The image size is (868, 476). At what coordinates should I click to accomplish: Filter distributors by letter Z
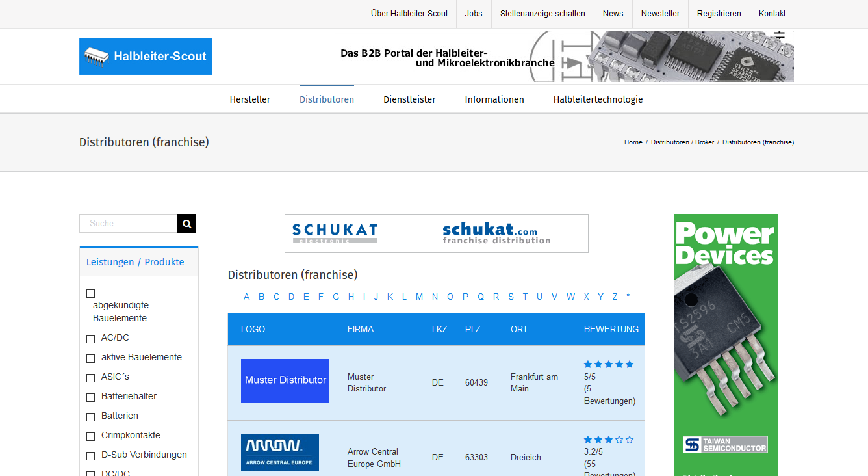[615, 297]
